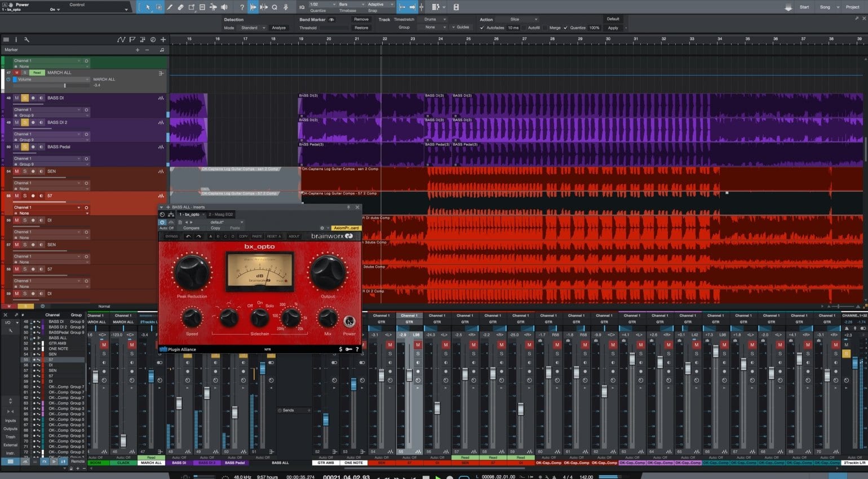Open the wrench icon in track list header
Screen dimensions: 868x479
[x=26, y=39]
